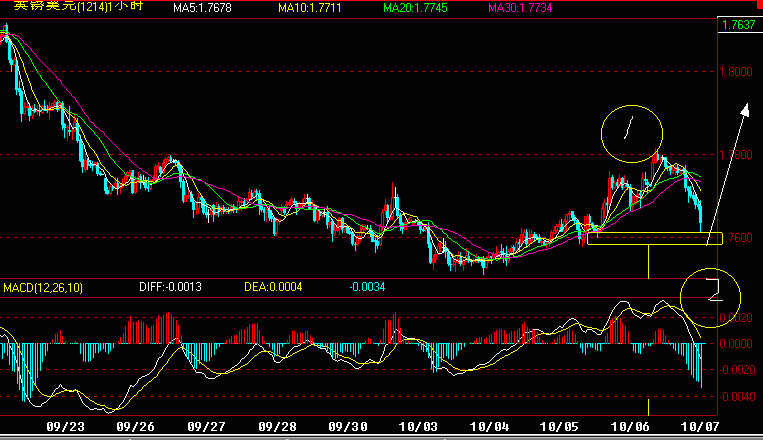
Task: Click the 09/30 date label
Action: tap(348, 427)
